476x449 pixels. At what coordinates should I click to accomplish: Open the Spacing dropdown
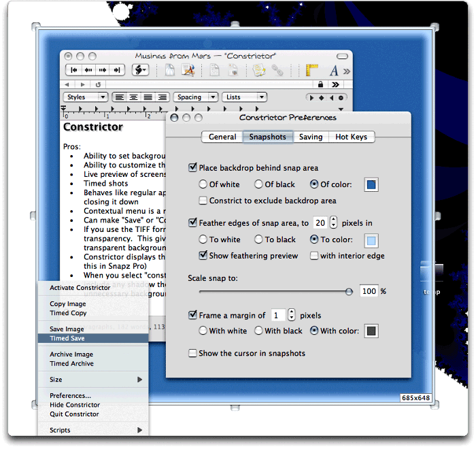point(196,97)
